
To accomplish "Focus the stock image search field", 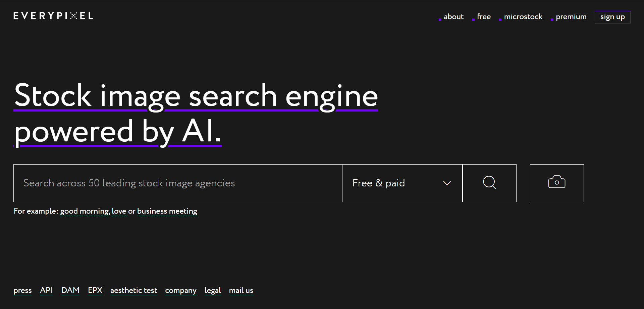I will tap(178, 183).
